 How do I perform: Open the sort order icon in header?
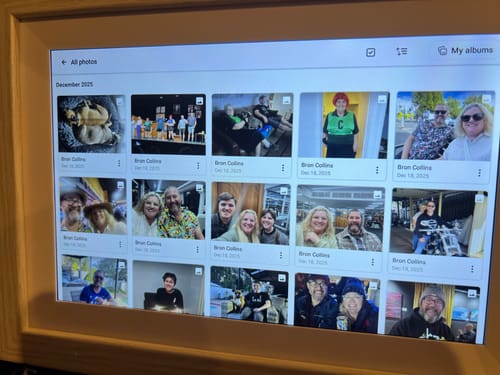tap(402, 51)
